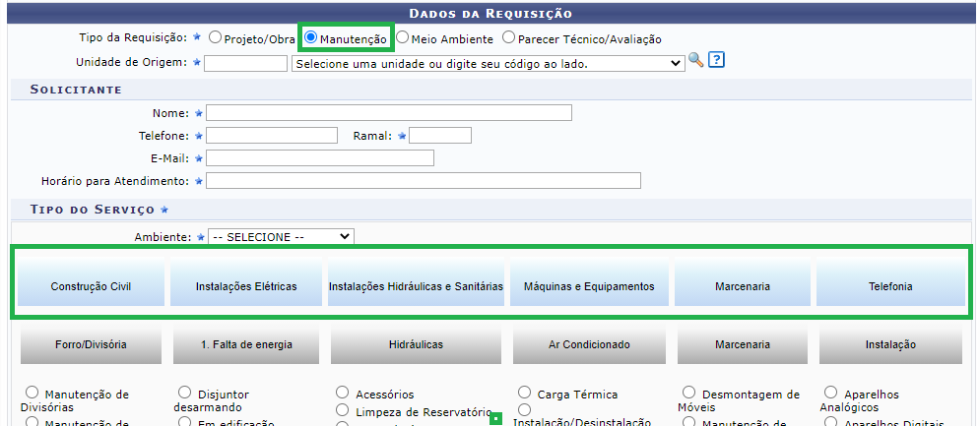Open the Instalações Elétricas service tab
This screenshot has height=426, width=980.
(x=246, y=286)
